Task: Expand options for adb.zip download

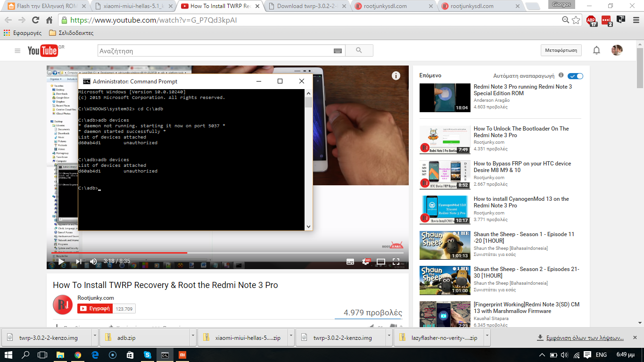Action: coord(193,338)
